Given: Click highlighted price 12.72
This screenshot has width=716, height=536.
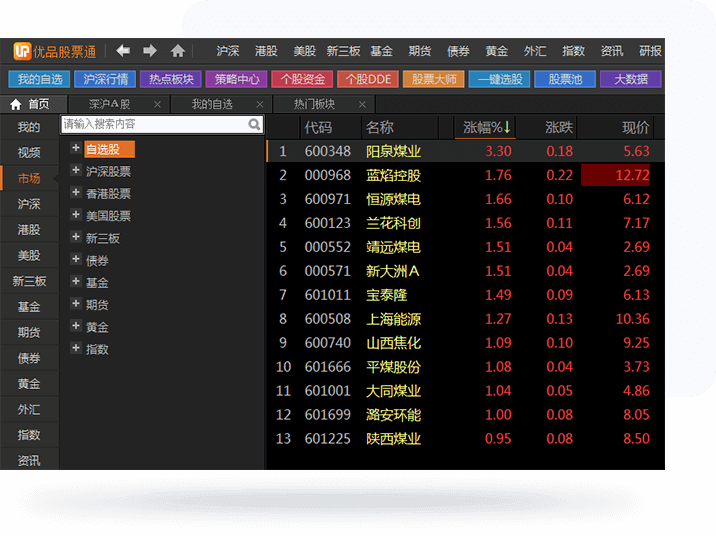Looking at the screenshot, I should click(x=615, y=175).
